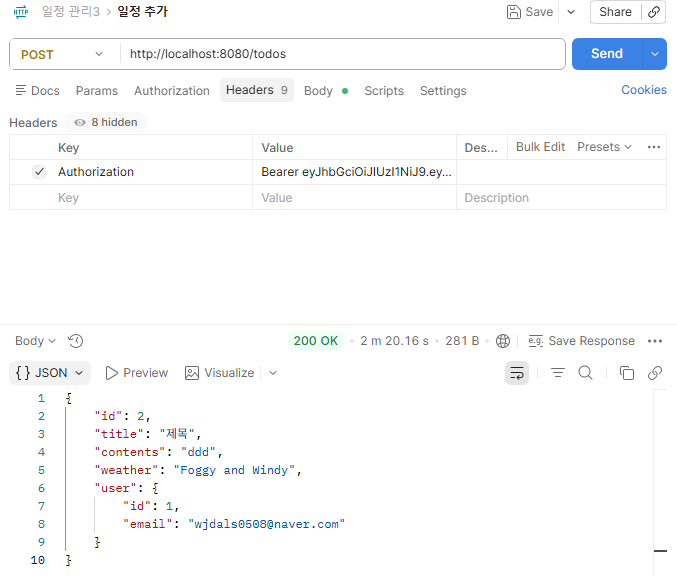This screenshot has width=677, height=576.
Task: Click the "weather" line in response
Action: pyautogui.click(x=198, y=470)
